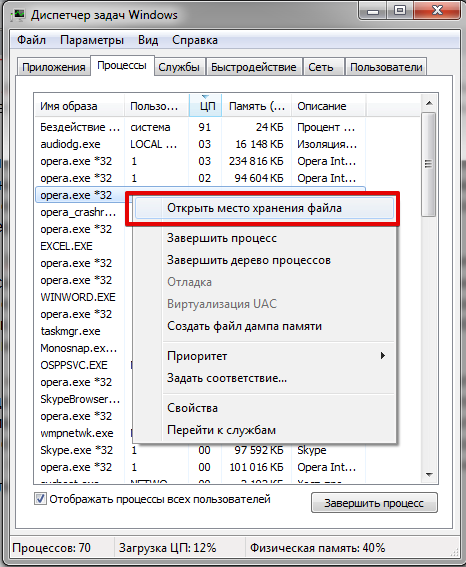Open the Пользователи tab
466x567 pixels.
(386, 67)
